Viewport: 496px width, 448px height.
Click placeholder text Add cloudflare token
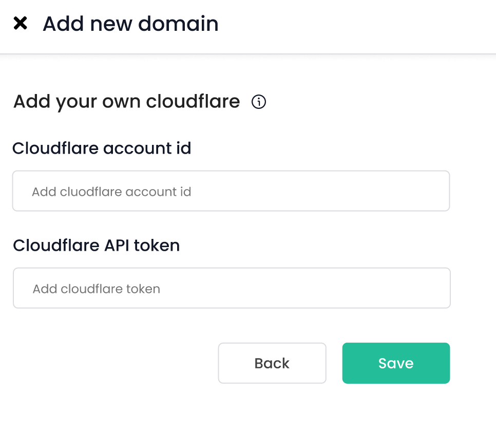pos(97,289)
